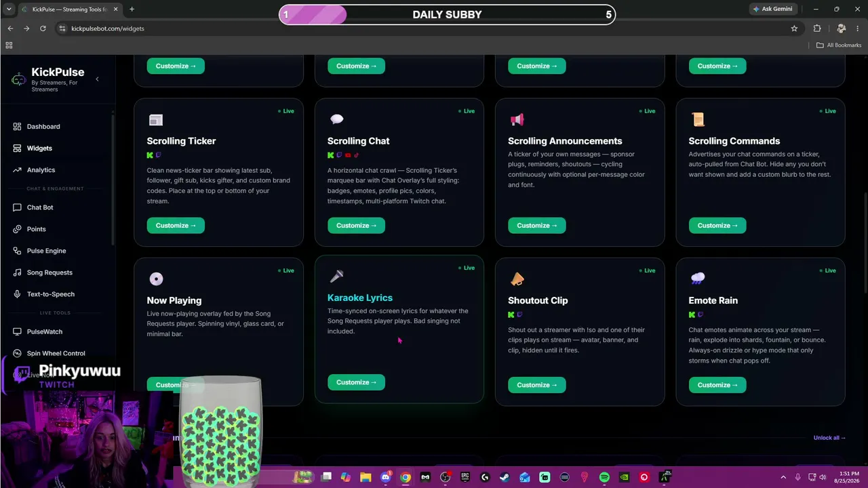Screen dimensions: 868x488
Task: Click the Live badge on Shoutout Clip
Action: [647, 270]
